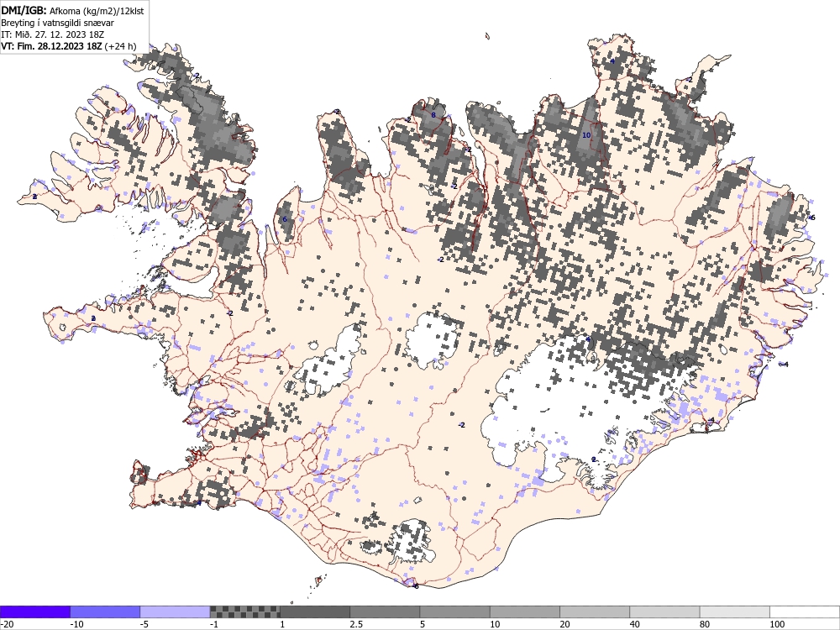Pick the near-white legend swatch from 80 to 100
The height and width of the screenshot is (630, 840).
coord(735,612)
